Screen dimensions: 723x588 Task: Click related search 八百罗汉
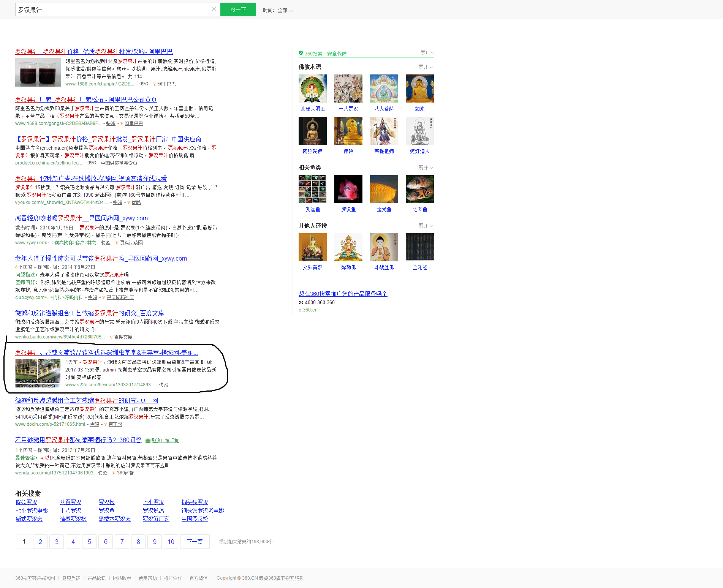click(70, 502)
